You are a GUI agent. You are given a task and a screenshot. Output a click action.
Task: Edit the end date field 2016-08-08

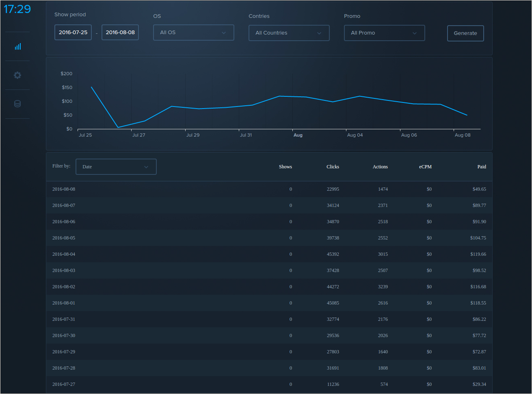(120, 33)
